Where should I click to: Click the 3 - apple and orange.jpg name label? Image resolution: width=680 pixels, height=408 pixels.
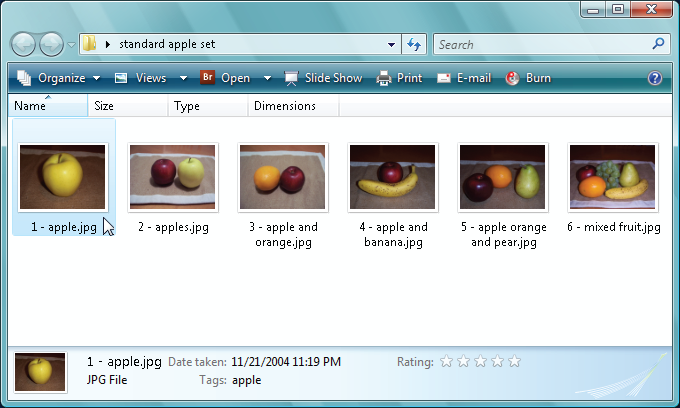coord(284,235)
